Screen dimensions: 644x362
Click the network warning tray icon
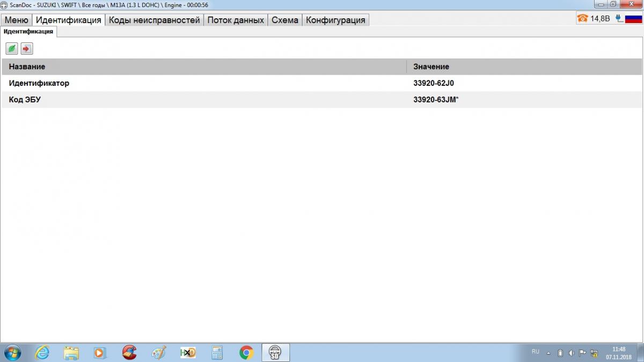594,353
